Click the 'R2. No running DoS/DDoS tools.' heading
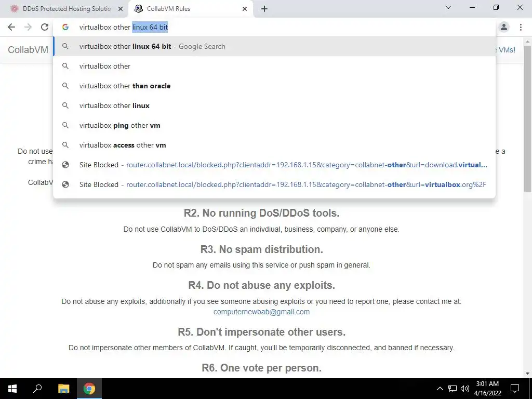This screenshot has width=532, height=399. [x=262, y=213]
